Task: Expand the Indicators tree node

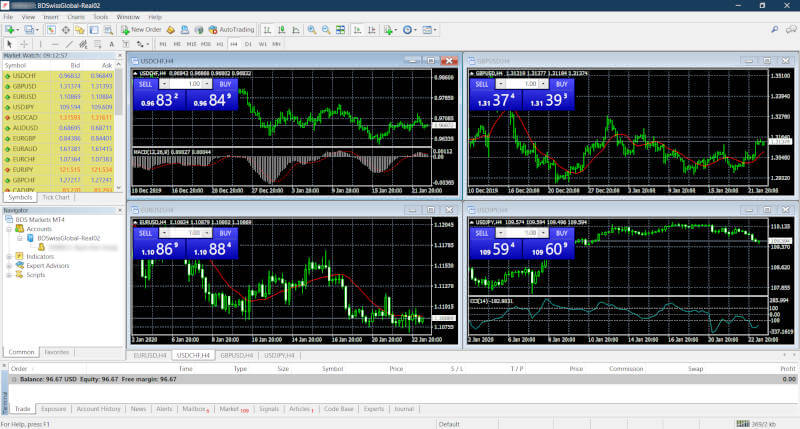Action: coord(8,256)
